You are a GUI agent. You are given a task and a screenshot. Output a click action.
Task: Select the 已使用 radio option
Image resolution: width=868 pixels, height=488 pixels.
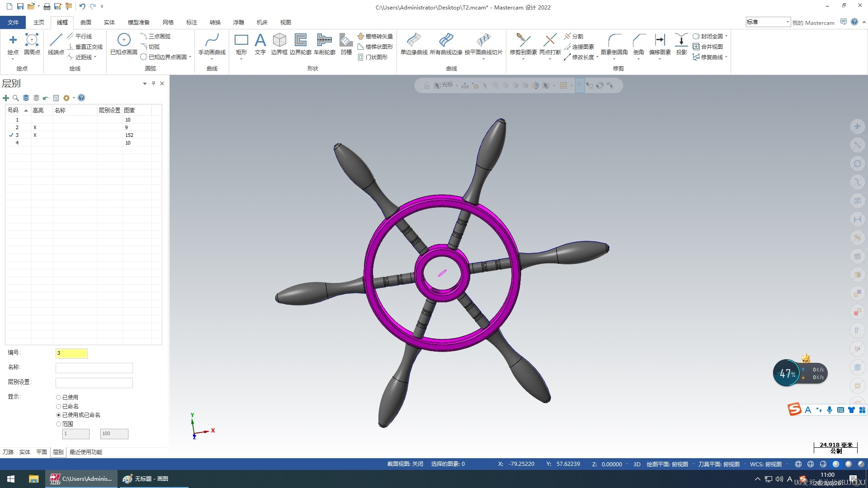(58, 398)
